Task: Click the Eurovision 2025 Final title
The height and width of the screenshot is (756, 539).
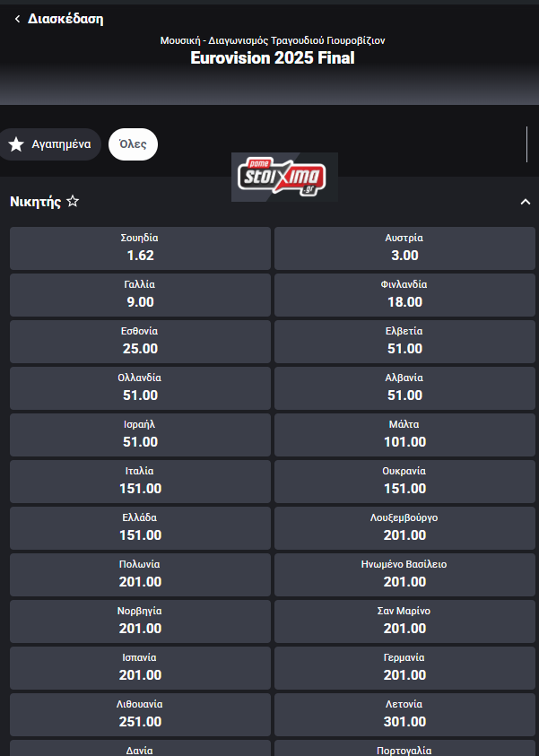Action: pos(273,58)
